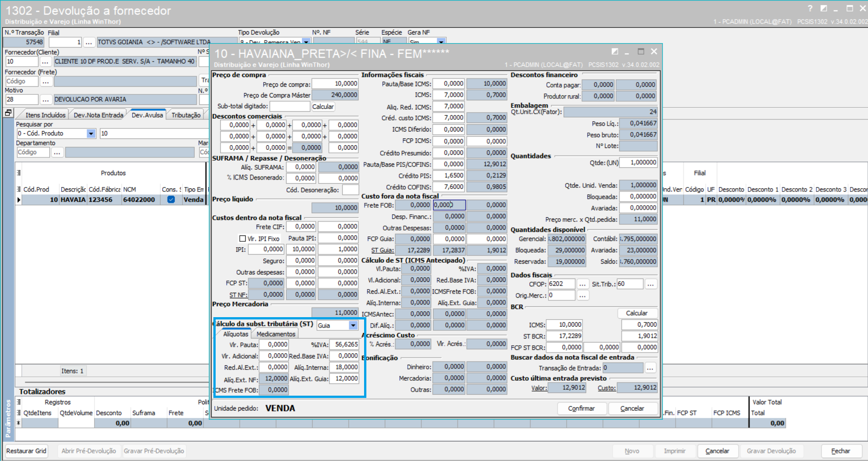Switch to the Itens Incluídos tab
The image size is (868, 461).
[x=45, y=115]
